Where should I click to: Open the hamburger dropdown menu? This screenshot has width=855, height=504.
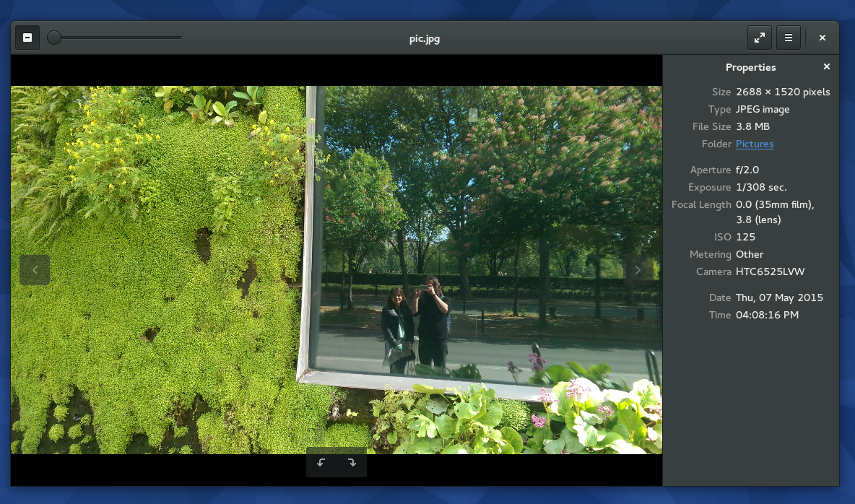tap(789, 37)
